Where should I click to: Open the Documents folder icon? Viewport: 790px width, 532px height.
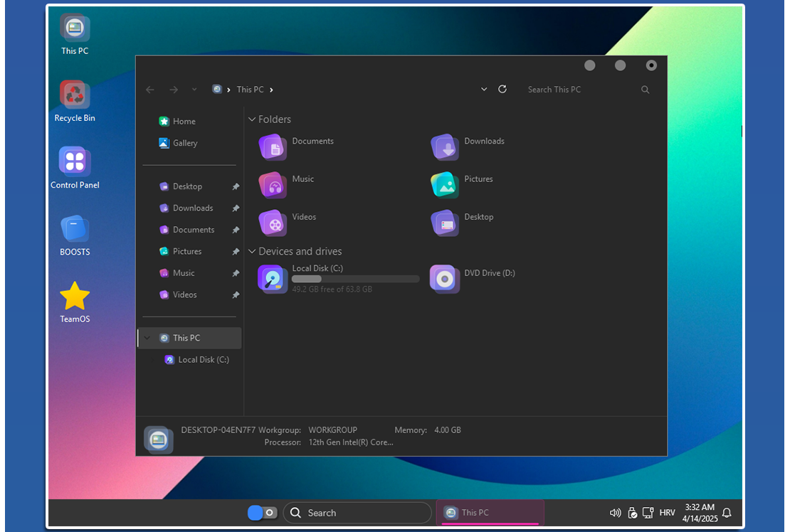273,147
